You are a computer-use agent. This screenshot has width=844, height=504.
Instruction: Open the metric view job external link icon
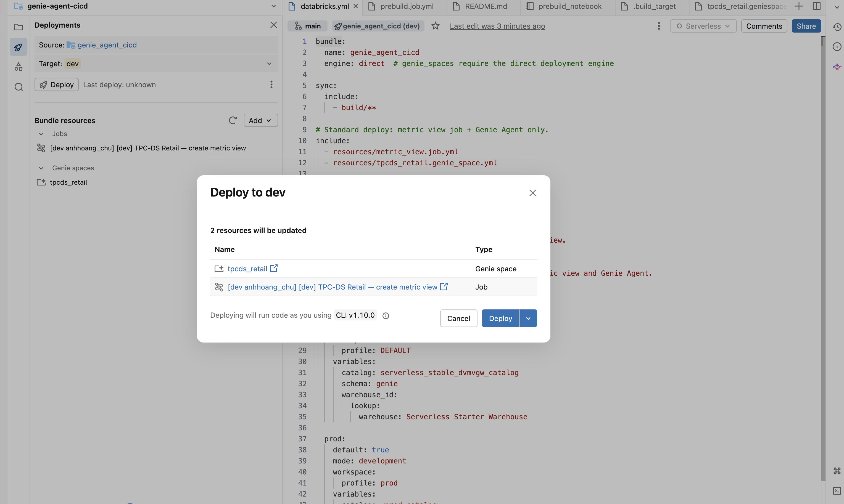pyautogui.click(x=444, y=287)
